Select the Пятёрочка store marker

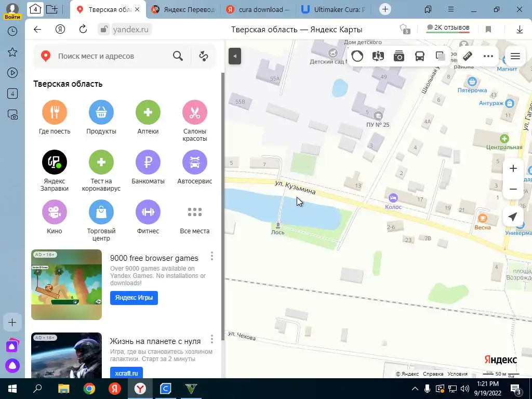coord(472,82)
